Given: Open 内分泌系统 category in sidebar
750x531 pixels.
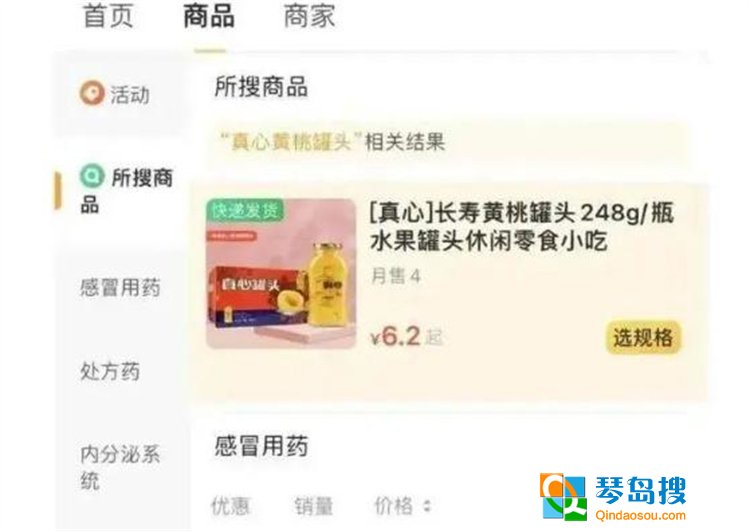Looking at the screenshot, I should (120, 468).
